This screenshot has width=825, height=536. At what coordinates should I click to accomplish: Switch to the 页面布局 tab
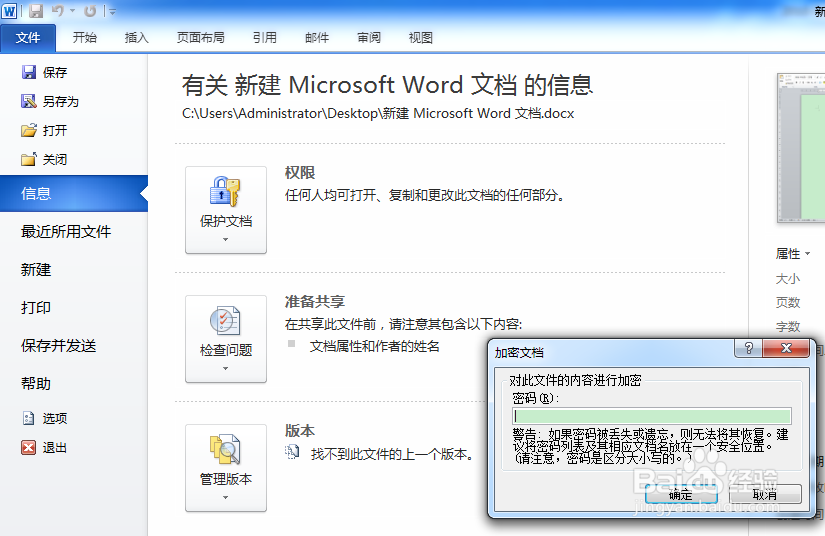(x=200, y=38)
